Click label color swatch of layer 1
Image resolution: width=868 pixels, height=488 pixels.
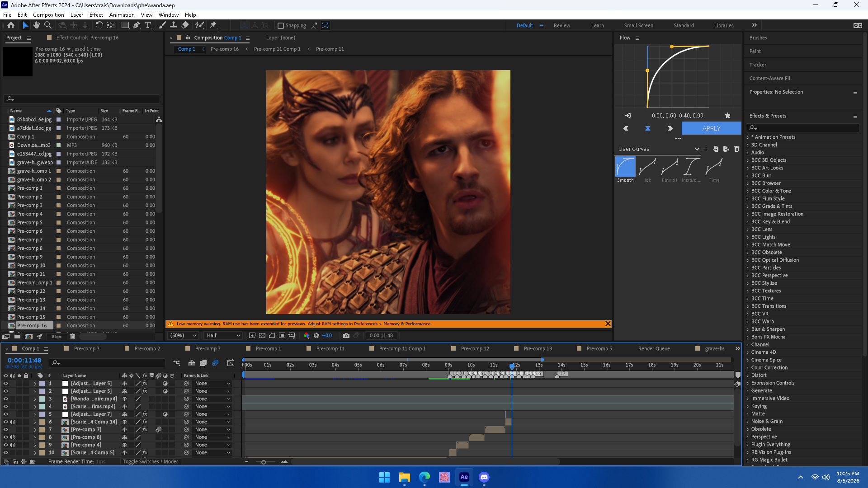tap(42, 384)
